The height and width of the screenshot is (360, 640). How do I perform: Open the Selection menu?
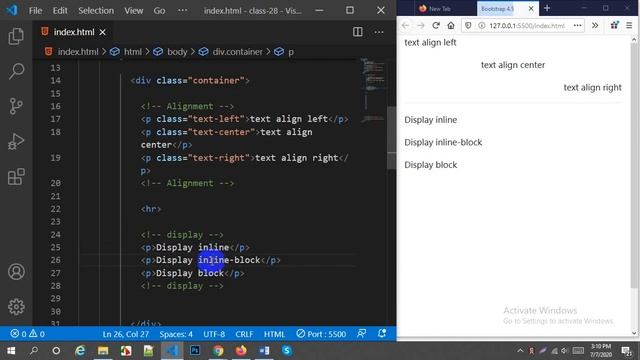click(96, 11)
